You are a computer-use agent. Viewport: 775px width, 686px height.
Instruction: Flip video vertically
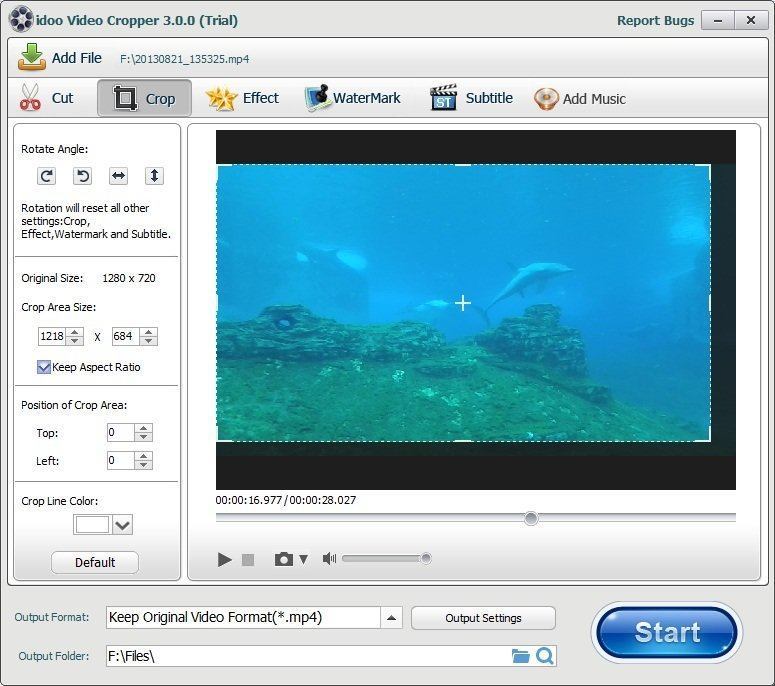point(154,176)
